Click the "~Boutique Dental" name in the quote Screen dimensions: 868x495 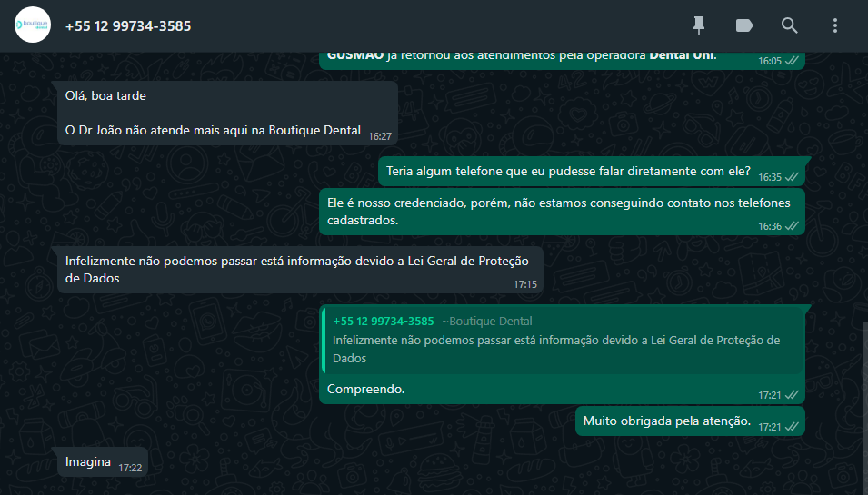(x=487, y=321)
